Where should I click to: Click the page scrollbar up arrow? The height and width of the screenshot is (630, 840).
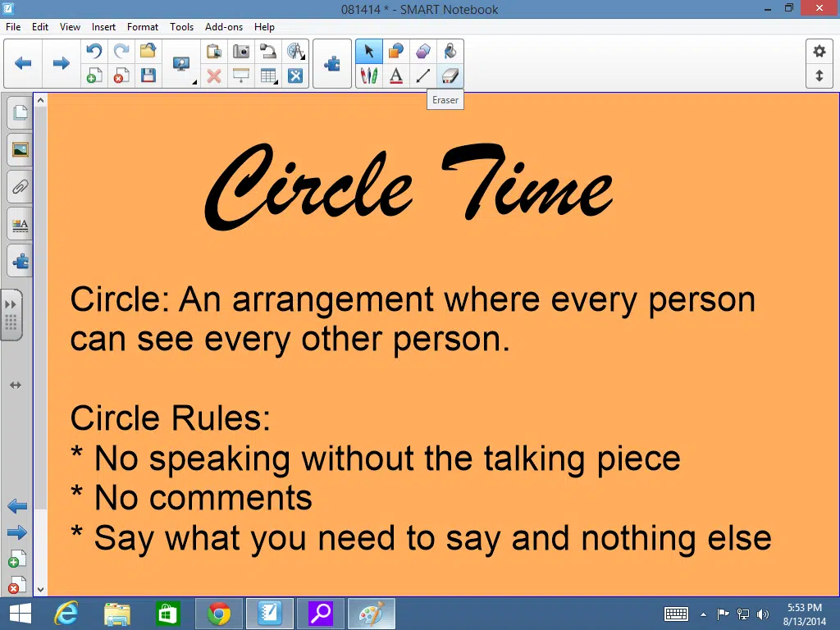pyautogui.click(x=41, y=100)
